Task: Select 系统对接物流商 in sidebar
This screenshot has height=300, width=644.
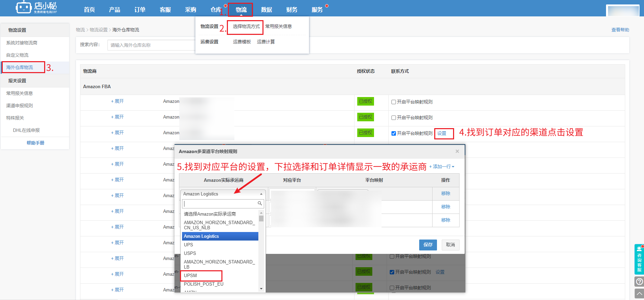Action: click(x=22, y=43)
